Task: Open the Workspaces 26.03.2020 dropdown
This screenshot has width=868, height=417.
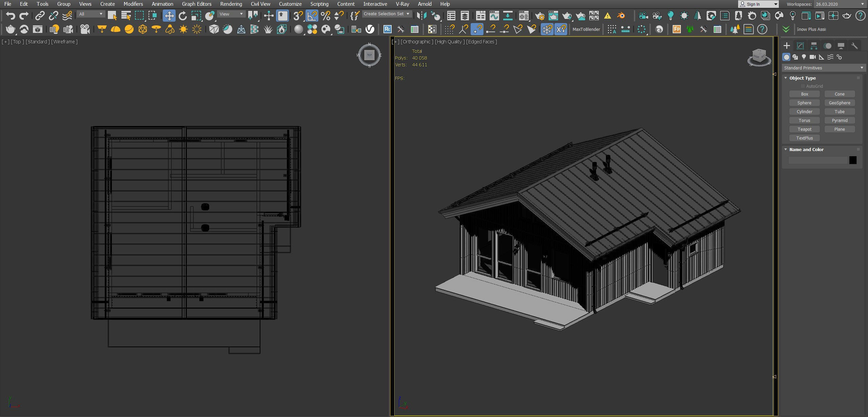Action: tap(840, 4)
